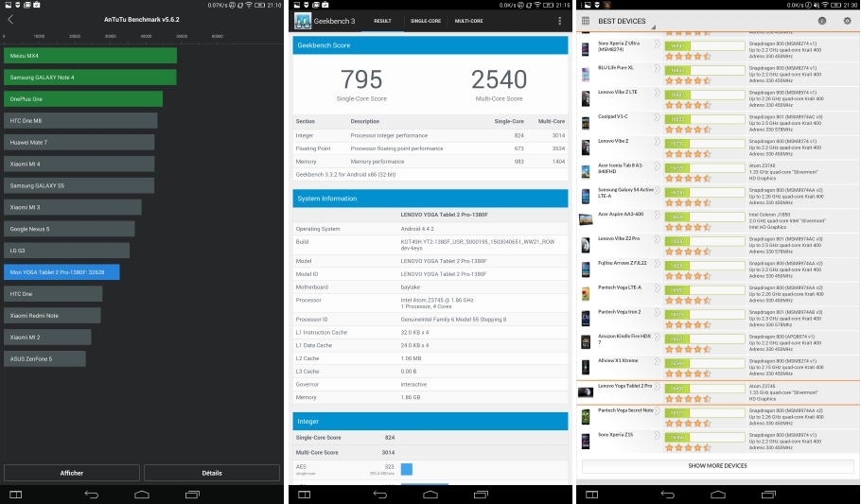Expand the Lenovo Vibe Z2 Pro row chevron

pyautogui.click(x=657, y=239)
